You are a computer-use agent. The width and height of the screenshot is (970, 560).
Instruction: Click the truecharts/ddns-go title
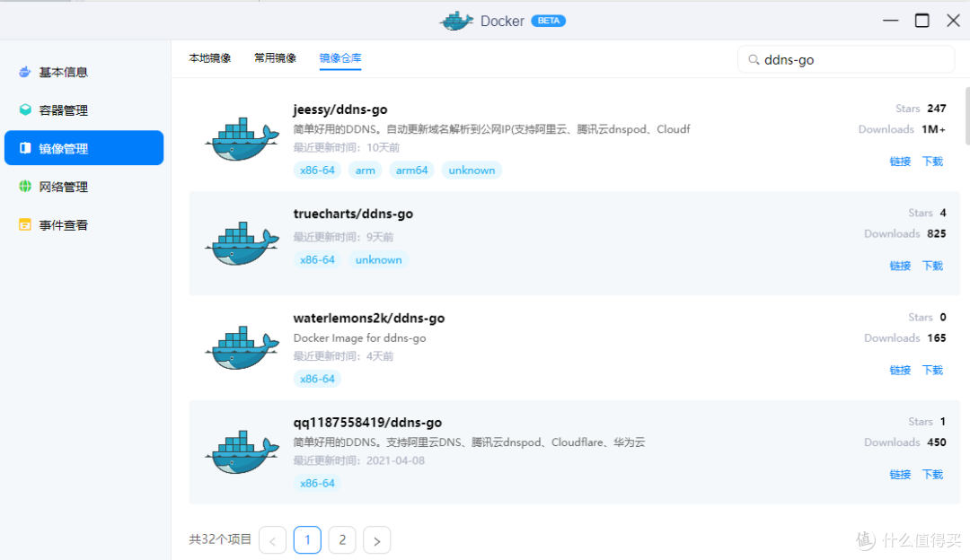(353, 214)
